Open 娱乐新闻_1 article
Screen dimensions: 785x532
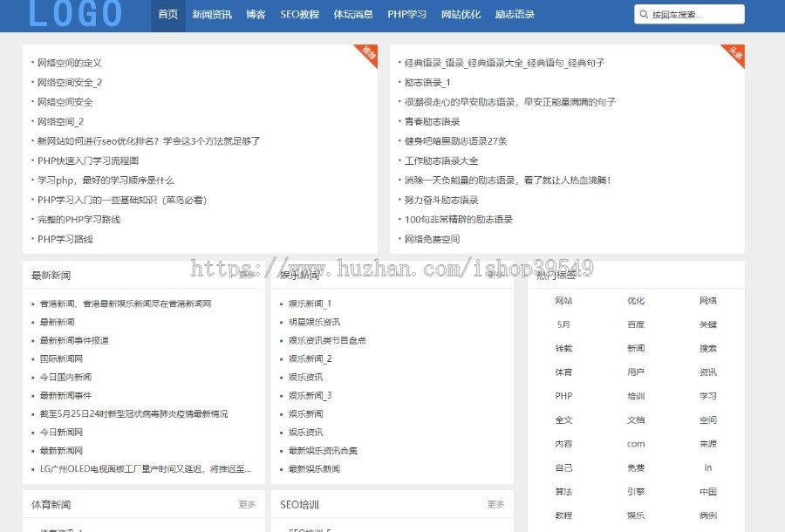click(310, 304)
